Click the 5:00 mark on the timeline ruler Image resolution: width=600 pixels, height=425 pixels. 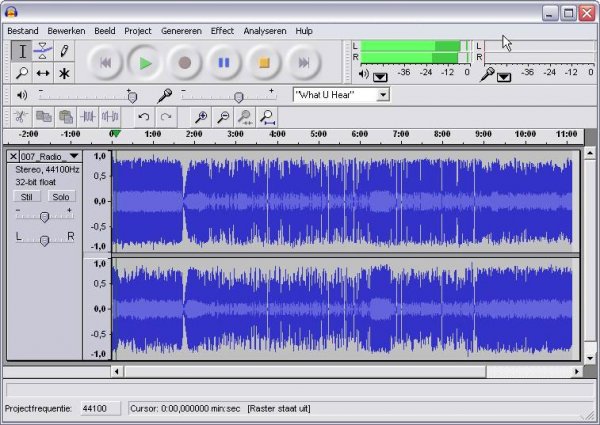[x=318, y=134]
